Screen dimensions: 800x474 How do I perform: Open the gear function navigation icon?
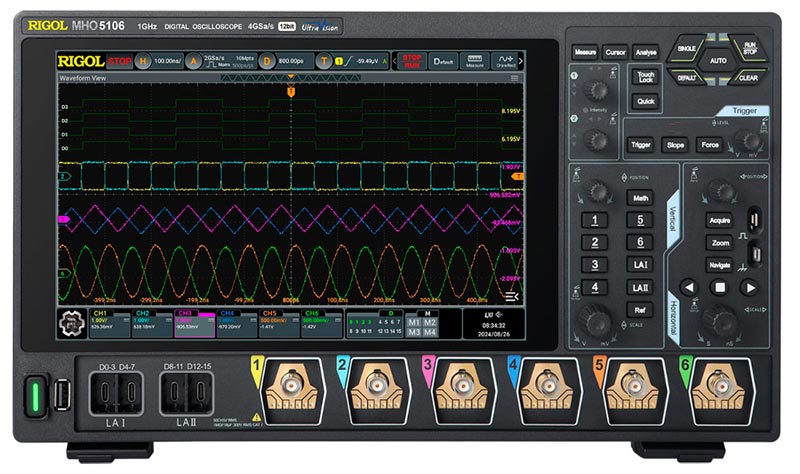pos(71,323)
